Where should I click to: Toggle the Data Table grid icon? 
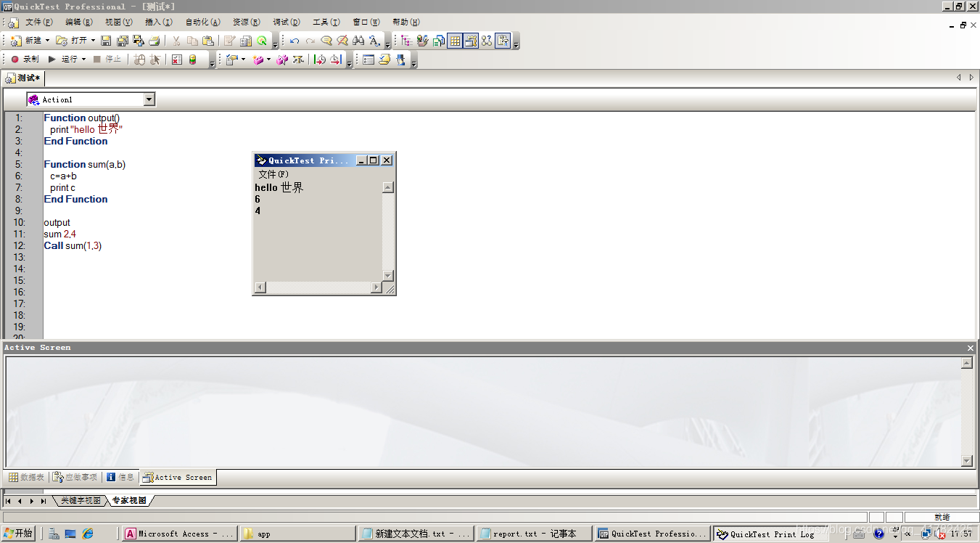tap(455, 41)
